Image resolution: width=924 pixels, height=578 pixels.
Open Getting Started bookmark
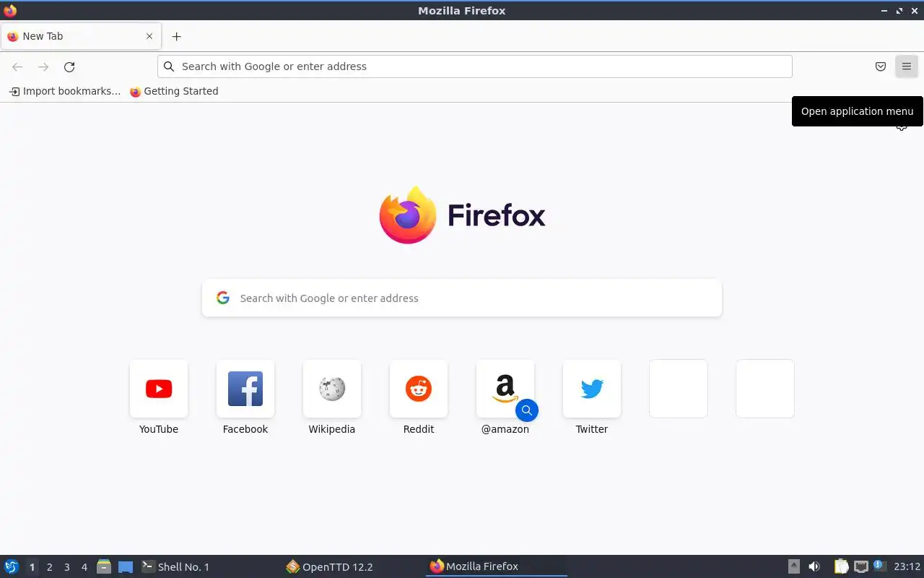[174, 91]
